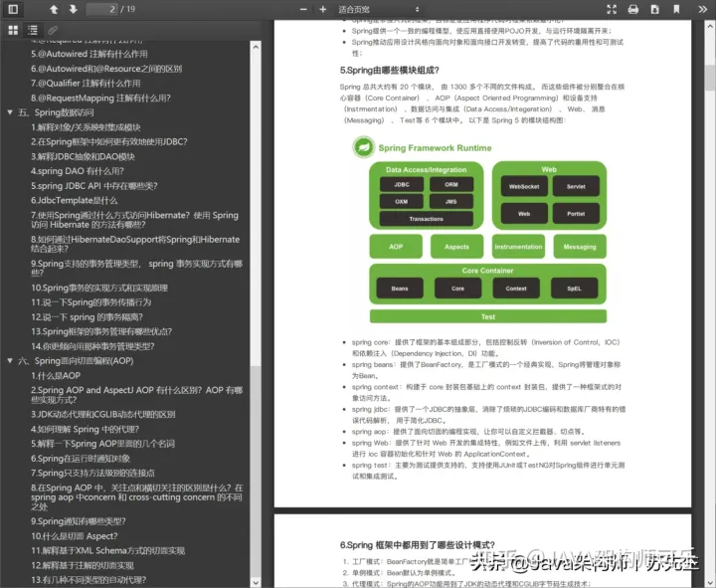Click heading 5.Spring由哪些模块组成
The width and height of the screenshot is (716, 588).
click(x=390, y=71)
